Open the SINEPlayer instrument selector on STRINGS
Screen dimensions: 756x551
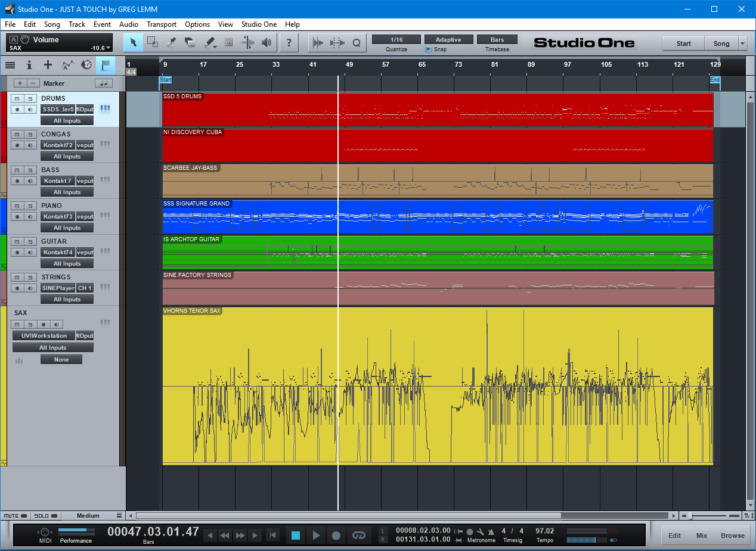point(58,288)
